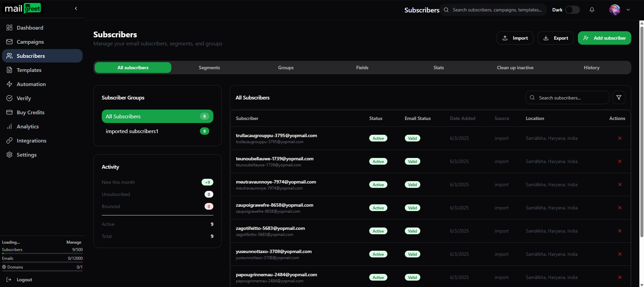Click the Verify checkmark icon
The image size is (644, 287).
coord(9,98)
